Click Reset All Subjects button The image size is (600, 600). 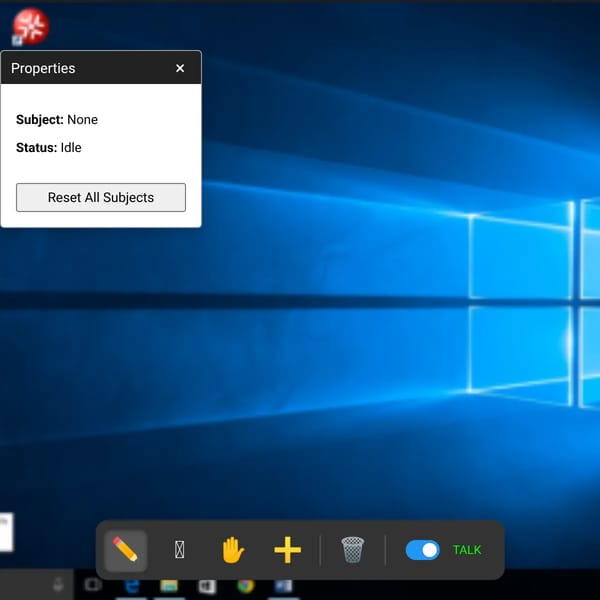coord(101,197)
